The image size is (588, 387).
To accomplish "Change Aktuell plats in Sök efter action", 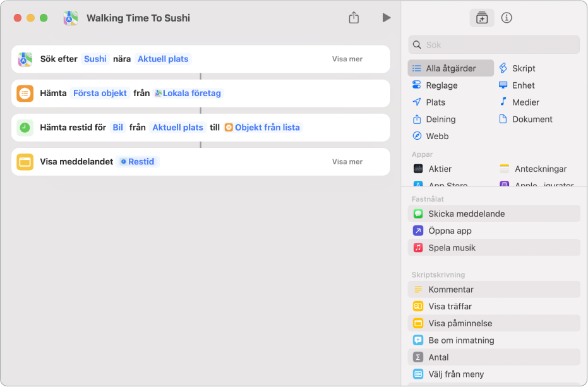I will coord(163,59).
